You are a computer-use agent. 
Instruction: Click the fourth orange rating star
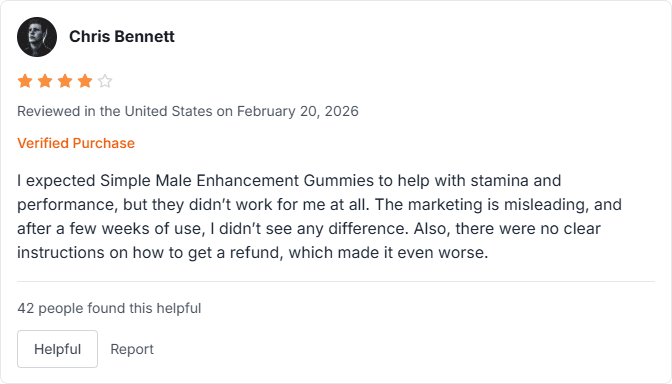(x=85, y=81)
